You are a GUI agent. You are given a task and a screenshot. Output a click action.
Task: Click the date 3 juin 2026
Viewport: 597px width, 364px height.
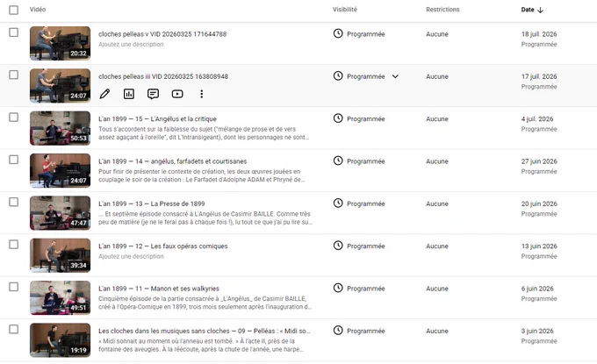click(x=537, y=331)
